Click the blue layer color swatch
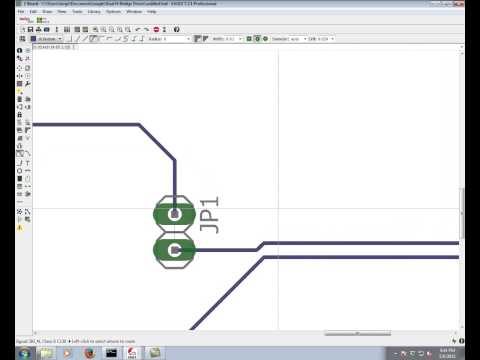 point(33,39)
